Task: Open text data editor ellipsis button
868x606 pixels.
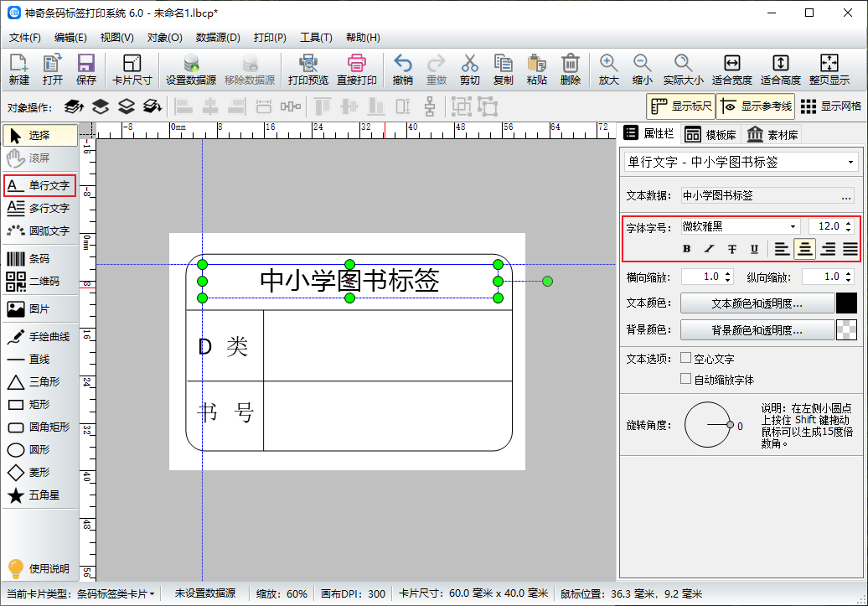Action: tap(846, 195)
